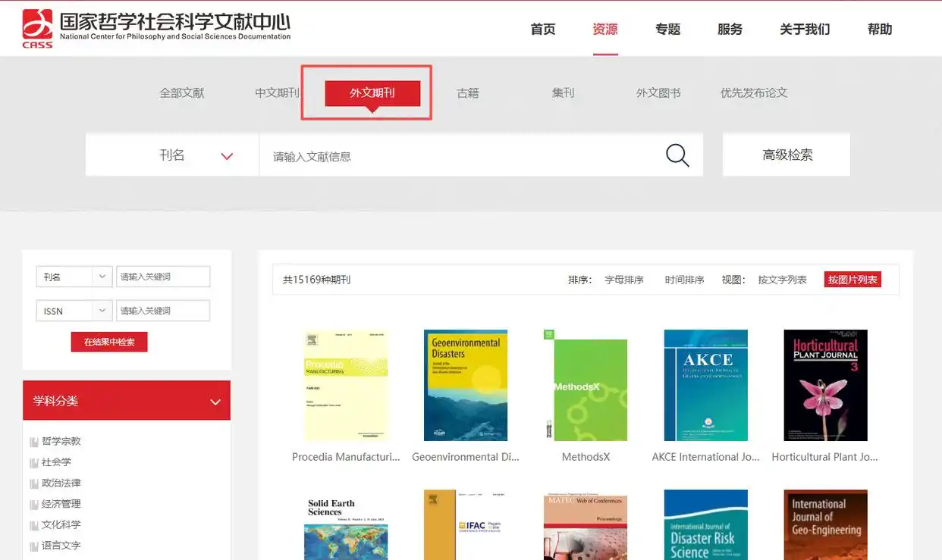Open 帮助 in top navigation
The width and height of the screenshot is (942, 560).
tap(880, 29)
